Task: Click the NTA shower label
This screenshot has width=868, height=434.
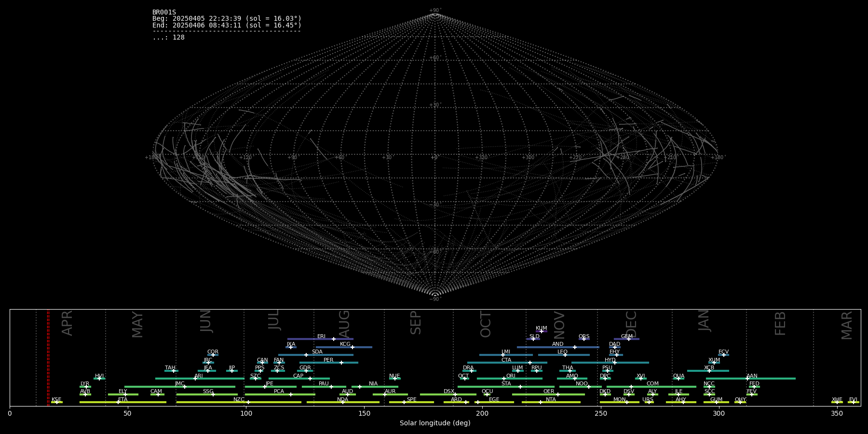Action: [x=551, y=400]
